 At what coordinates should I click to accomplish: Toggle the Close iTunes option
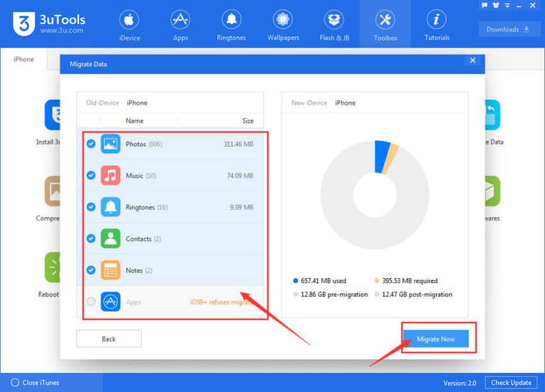pyautogui.click(x=35, y=383)
